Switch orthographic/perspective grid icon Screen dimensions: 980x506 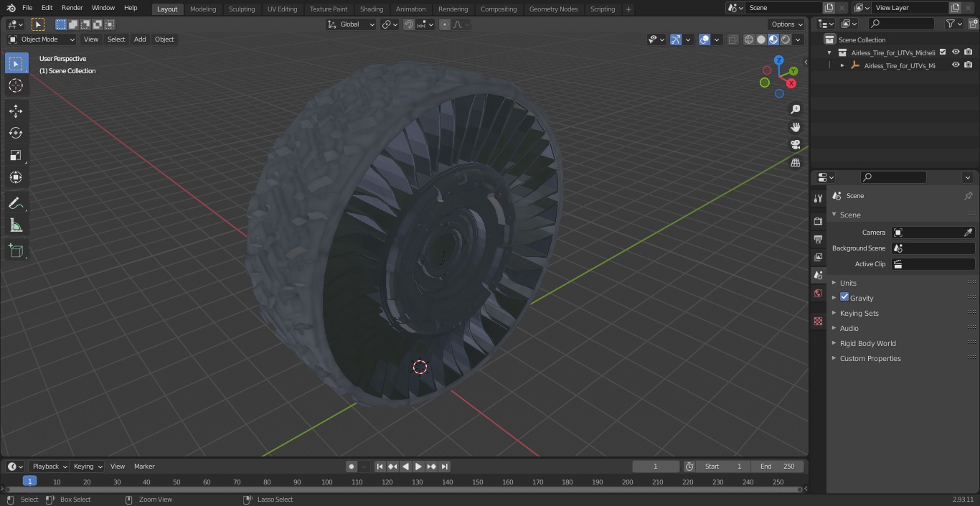(x=795, y=163)
